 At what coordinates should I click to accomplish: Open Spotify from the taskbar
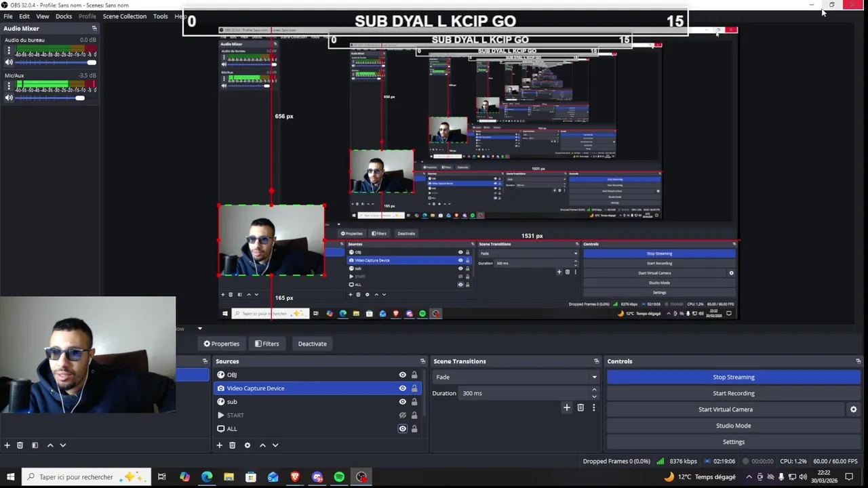(339, 477)
